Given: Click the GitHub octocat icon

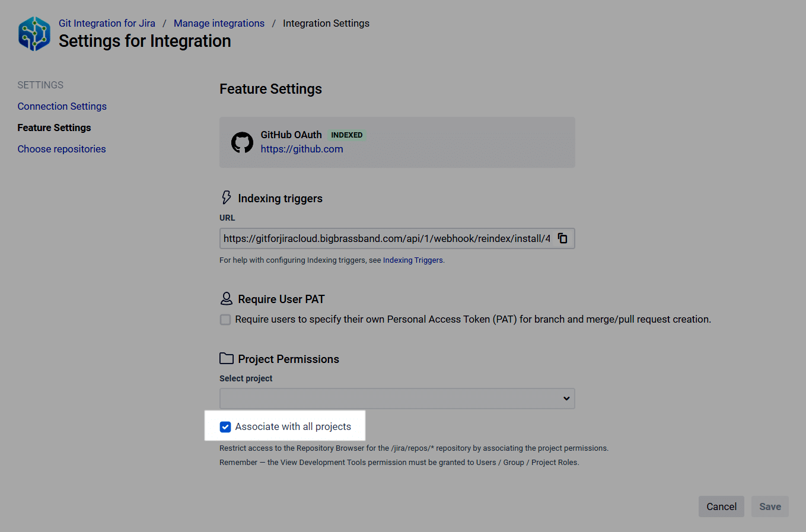Looking at the screenshot, I should (x=242, y=142).
